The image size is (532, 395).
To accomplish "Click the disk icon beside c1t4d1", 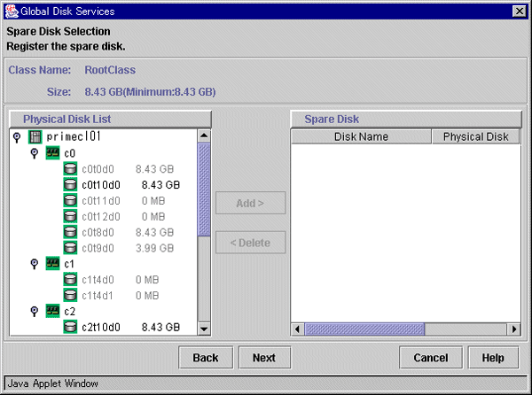I will [70, 295].
